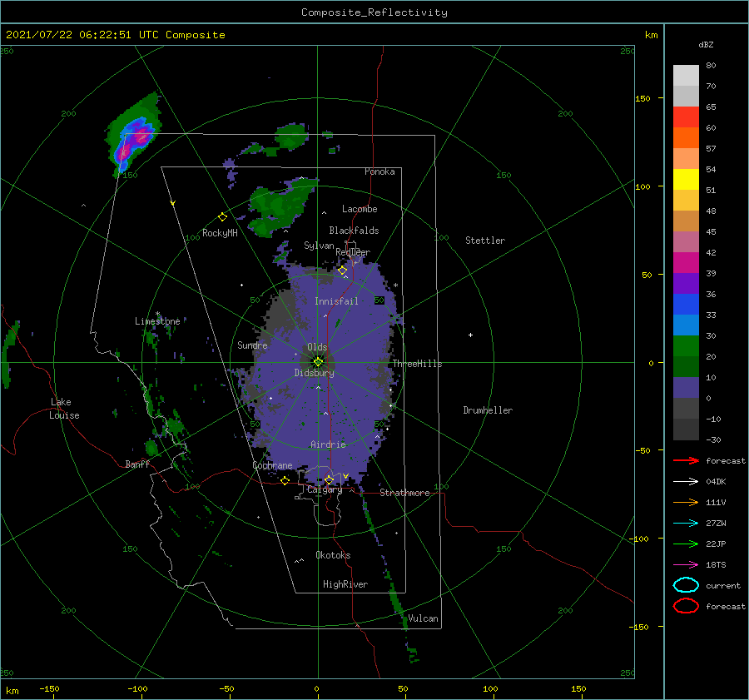Viewport: 749px width, 700px height.
Task: Click the Sylvan label
Action: click(319, 246)
